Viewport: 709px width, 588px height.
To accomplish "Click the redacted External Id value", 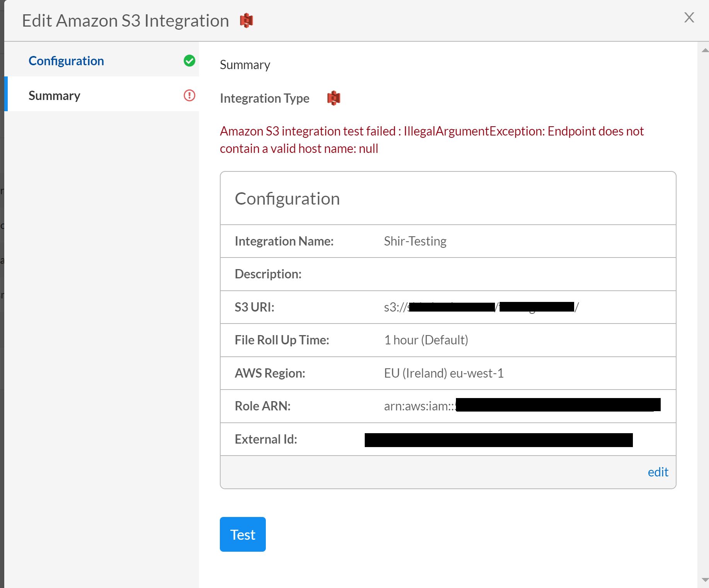I will [498, 440].
